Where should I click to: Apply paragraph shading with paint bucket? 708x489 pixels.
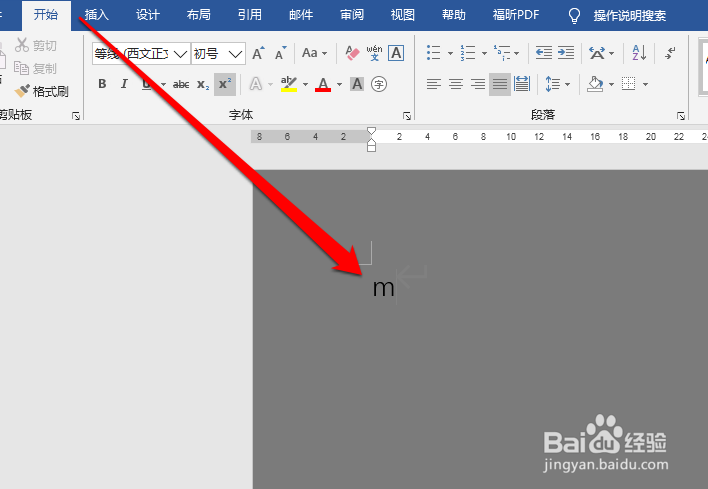click(595, 84)
